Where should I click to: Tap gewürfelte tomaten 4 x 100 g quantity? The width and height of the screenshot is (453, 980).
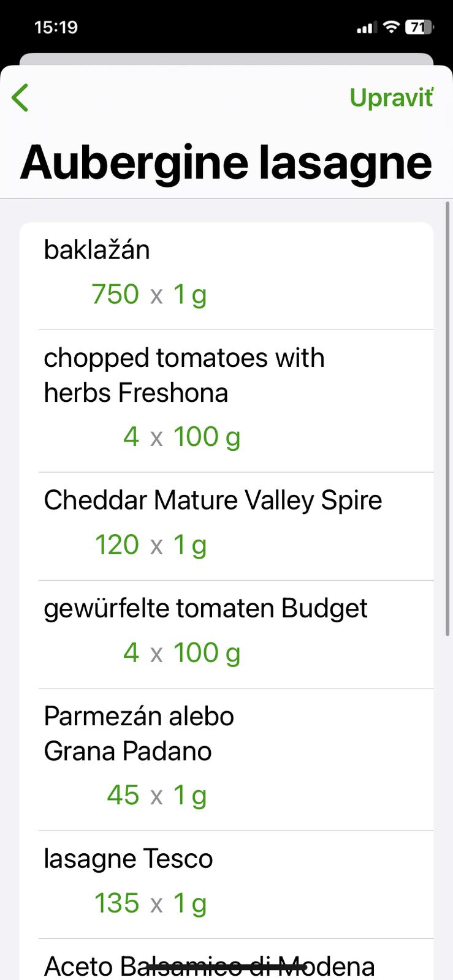pyautogui.click(x=181, y=652)
